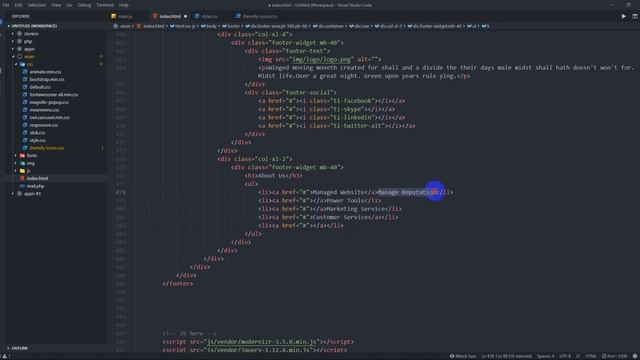Open responsive.css file
This screenshot has height=360, width=640.
coord(44,125)
